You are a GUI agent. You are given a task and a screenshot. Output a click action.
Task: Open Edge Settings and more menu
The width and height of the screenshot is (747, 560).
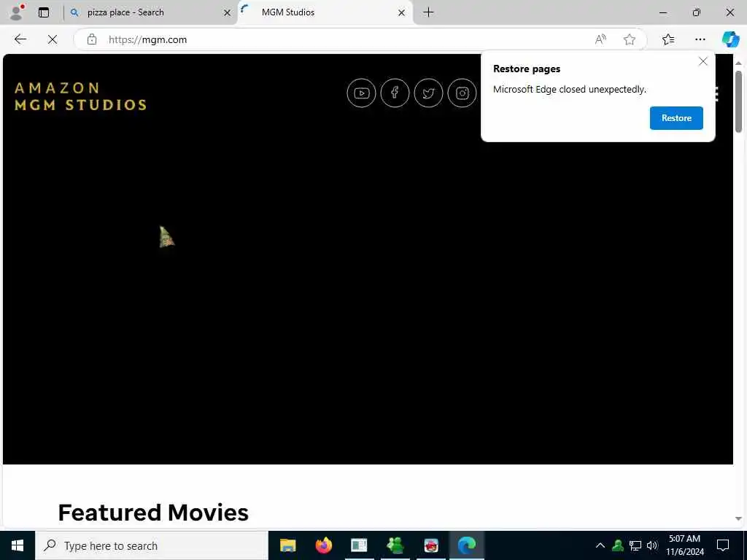[x=700, y=39]
